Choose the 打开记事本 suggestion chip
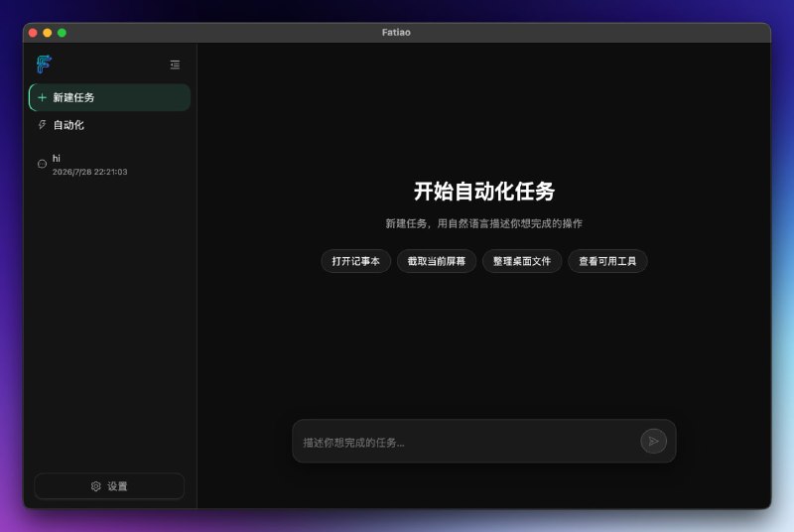Image resolution: width=794 pixels, height=532 pixels. (x=355, y=261)
